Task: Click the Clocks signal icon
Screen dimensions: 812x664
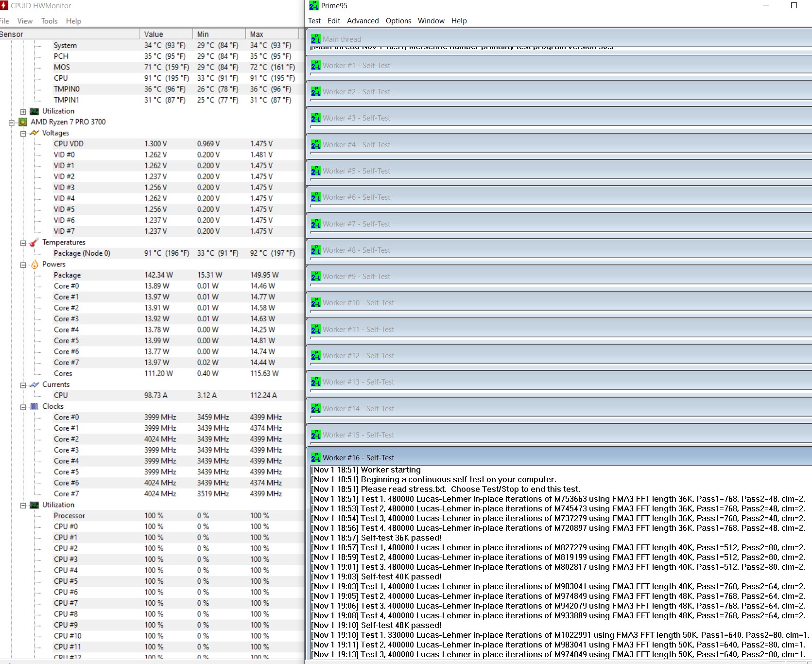Action: (x=35, y=406)
